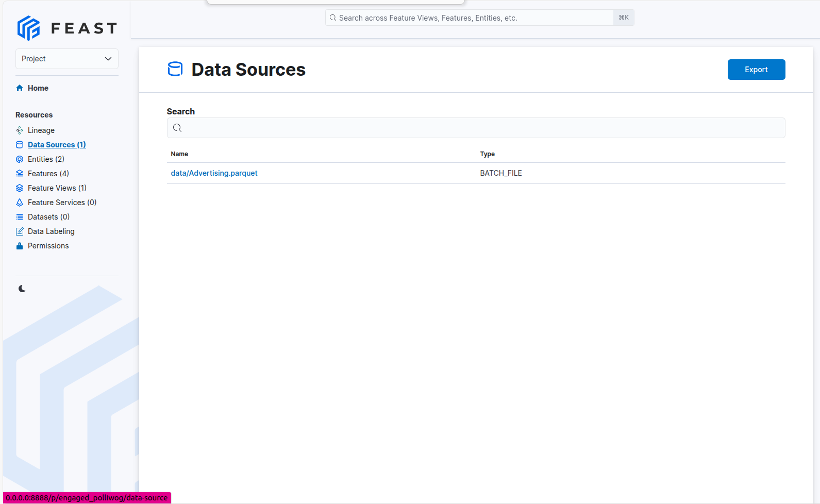Click the Data Labeling pencil icon
The width and height of the screenshot is (820, 504).
tap(20, 231)
